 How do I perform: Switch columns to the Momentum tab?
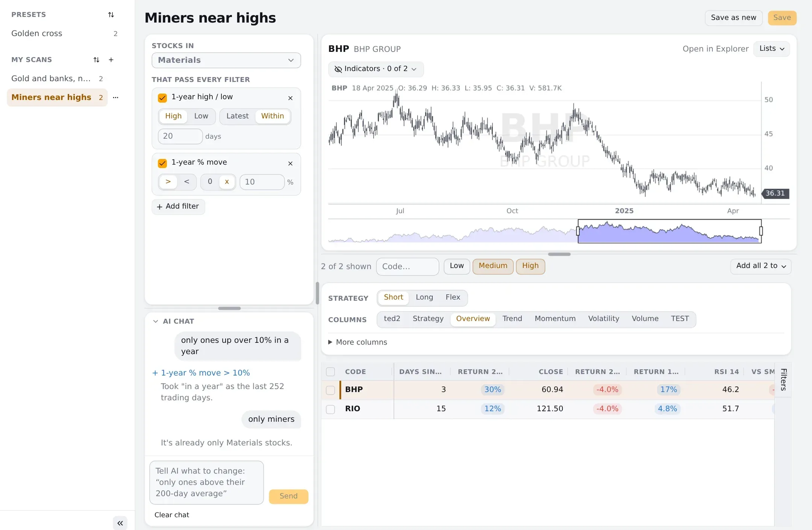coord(555,319)
